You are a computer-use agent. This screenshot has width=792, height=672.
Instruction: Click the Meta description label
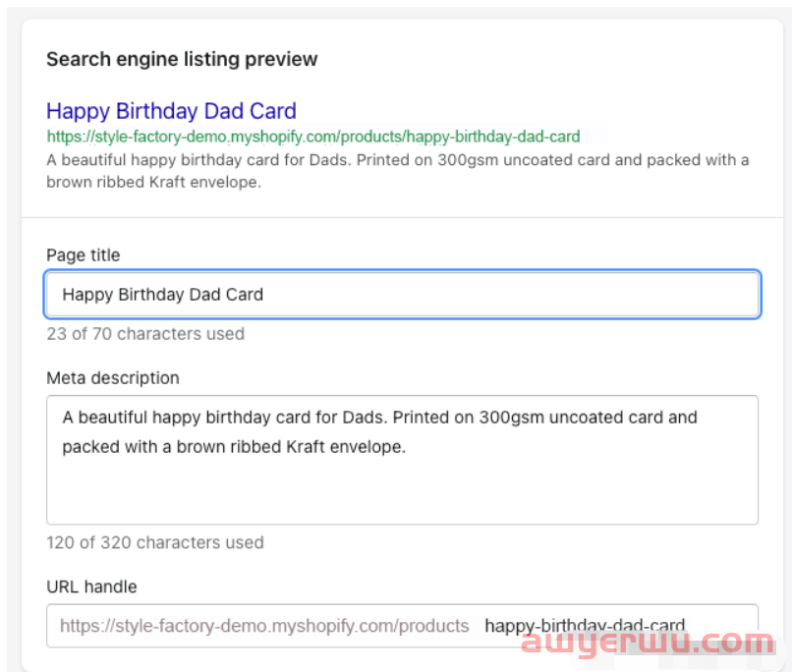coord(113,377)
